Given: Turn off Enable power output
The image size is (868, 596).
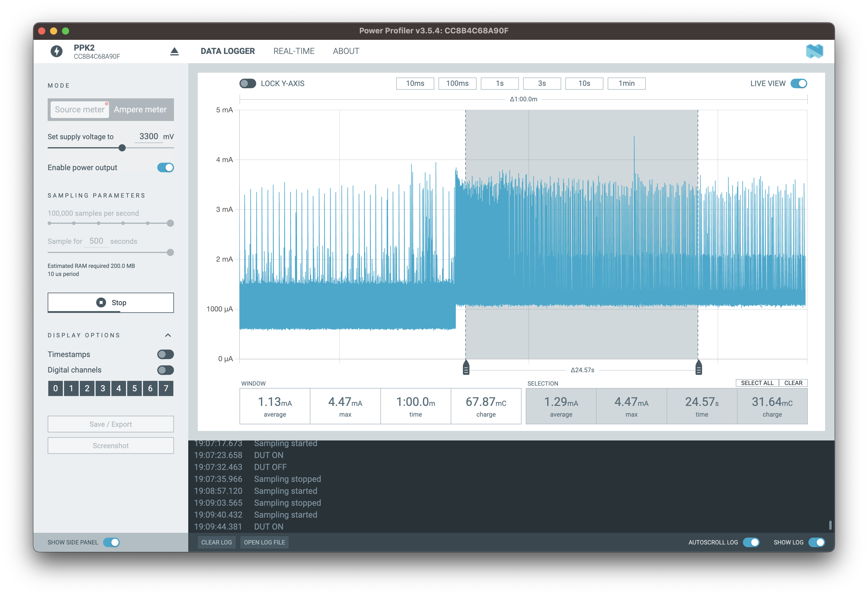Looking at the screenshot, I should click(165, 167).
